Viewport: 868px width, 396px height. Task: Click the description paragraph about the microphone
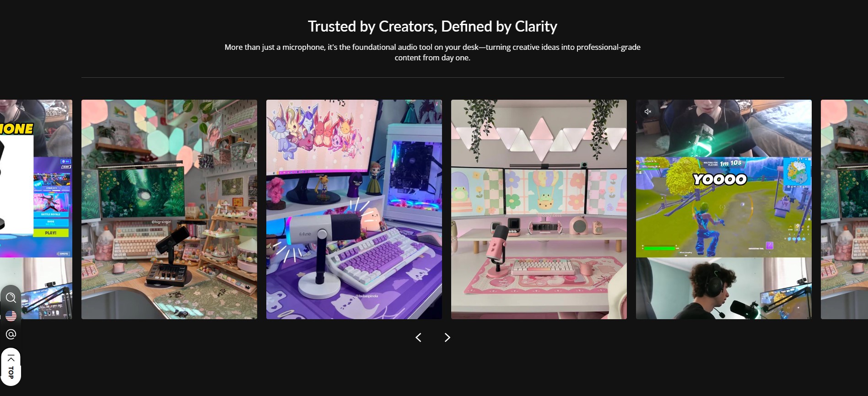tap(432, 52)
